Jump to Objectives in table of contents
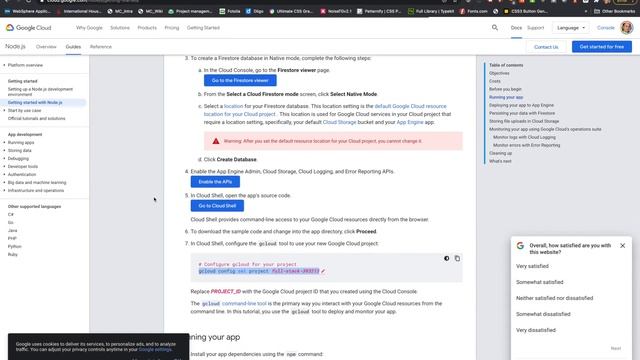The height and width of the screenshot is (360, 640). [x=499, y=73]
